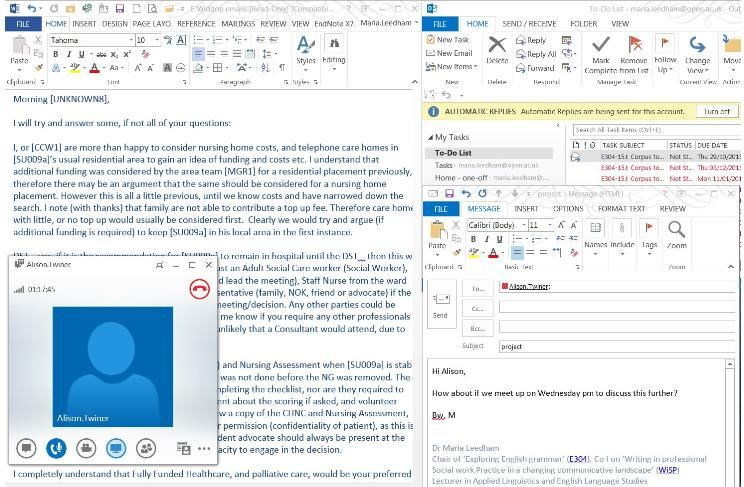Apply font color red A in Word
744x487 pixels.
(x=94, y=68)
